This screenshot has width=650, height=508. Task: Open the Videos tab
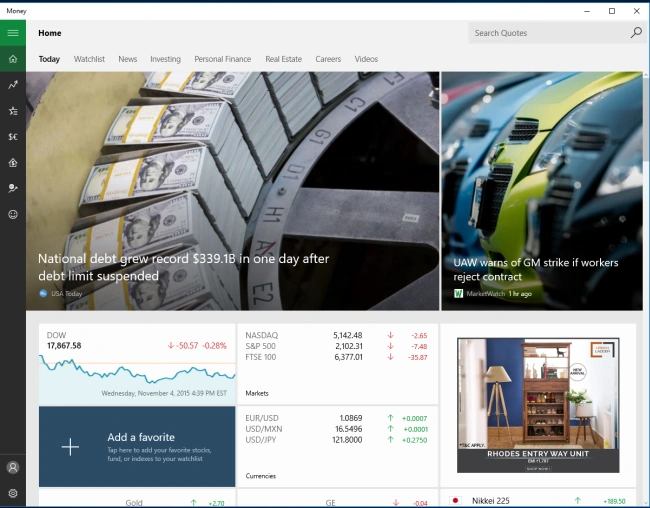[366, 59]
